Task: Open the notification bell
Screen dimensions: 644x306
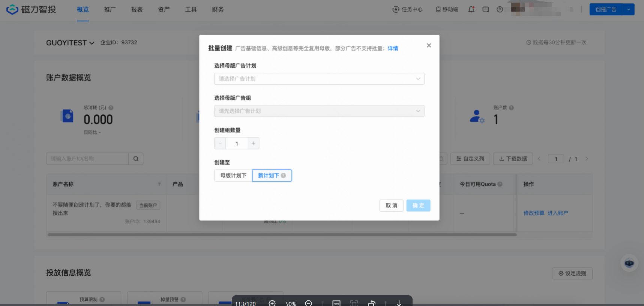Action: point(471,10)
